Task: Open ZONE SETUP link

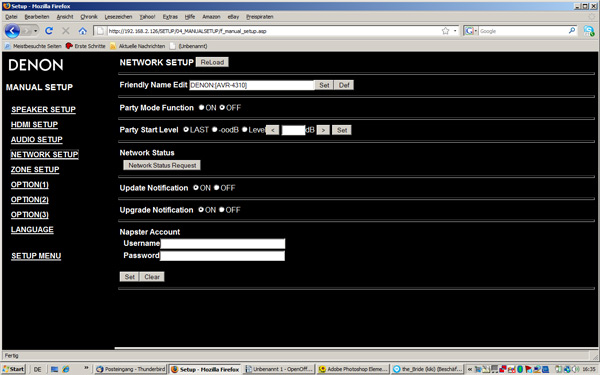Action: pyautogui.click(x=35, y=170)
